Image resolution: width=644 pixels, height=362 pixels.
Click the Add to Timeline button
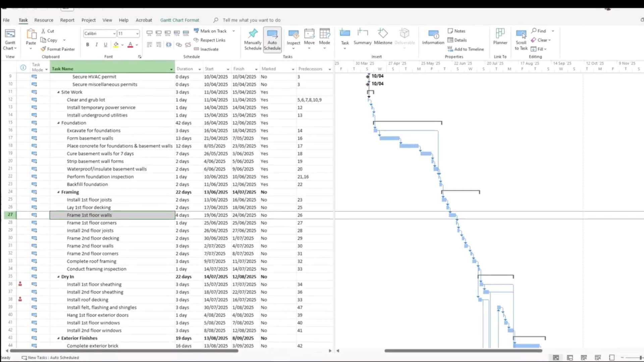click(466, 49)
